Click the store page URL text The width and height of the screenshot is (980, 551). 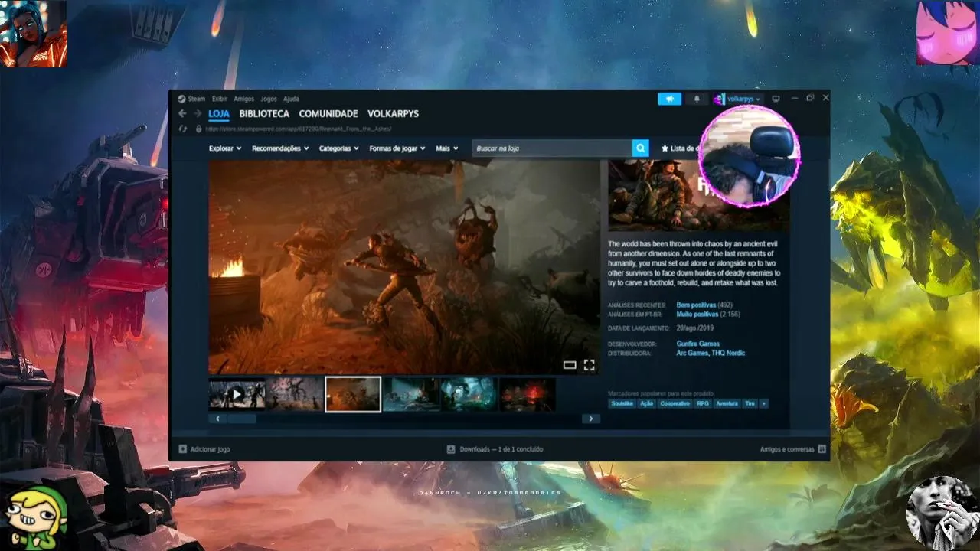point(299,129)
